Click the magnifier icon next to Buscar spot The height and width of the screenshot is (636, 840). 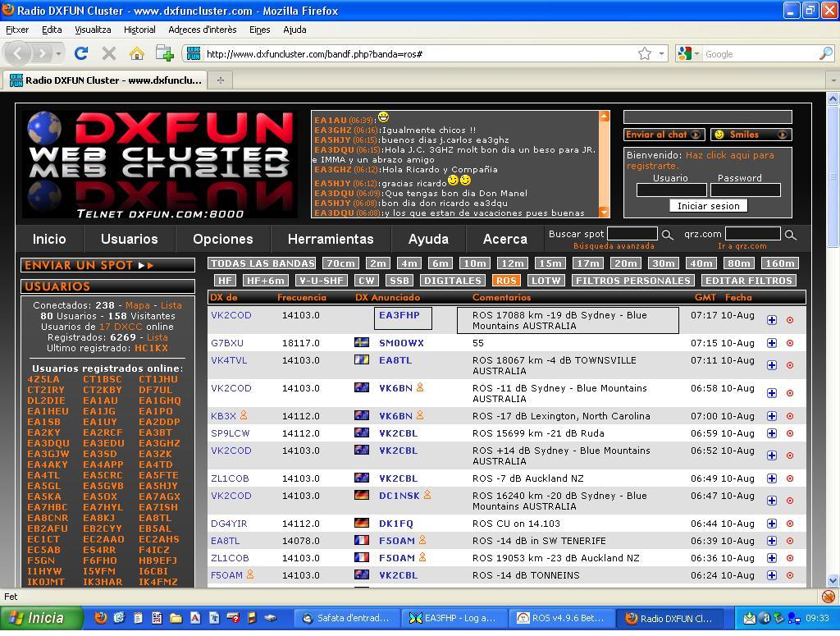666,234
